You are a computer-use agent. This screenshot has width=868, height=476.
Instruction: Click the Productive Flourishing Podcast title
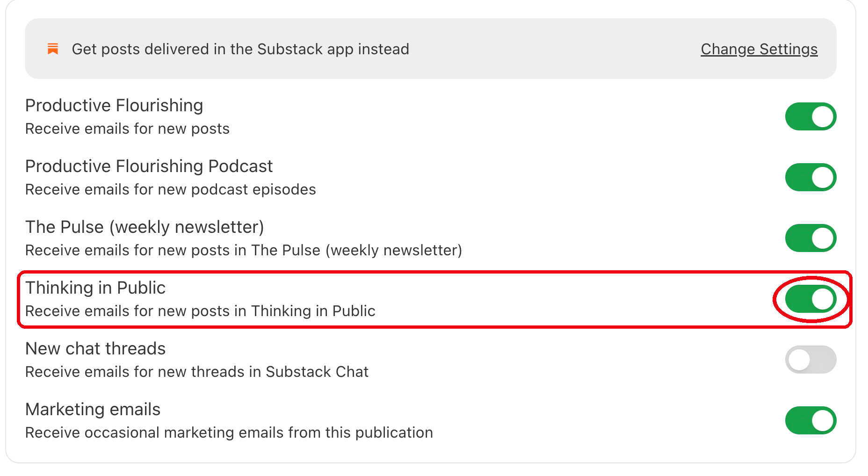[x=149, y=166]
